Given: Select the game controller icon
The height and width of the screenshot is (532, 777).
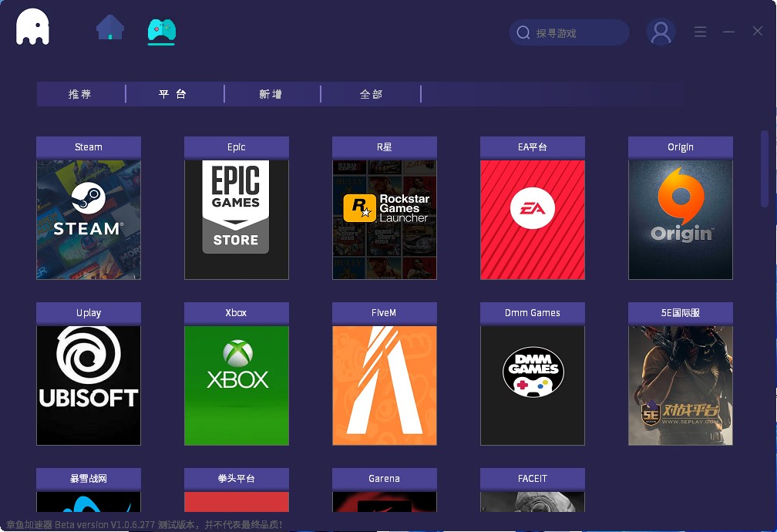Looking at the screenshot, I should click(x=161, y=32).
